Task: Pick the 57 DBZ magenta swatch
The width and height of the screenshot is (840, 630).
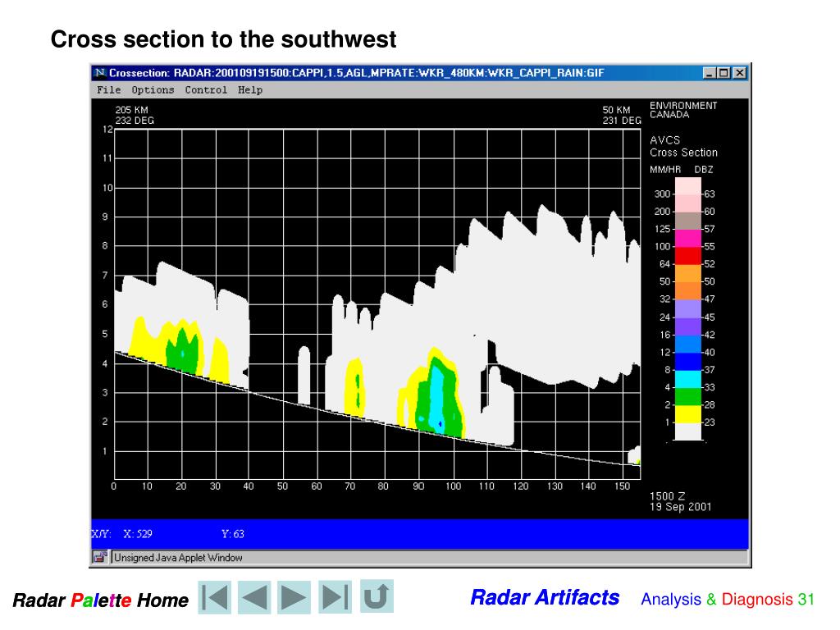Action: point(688,238)
